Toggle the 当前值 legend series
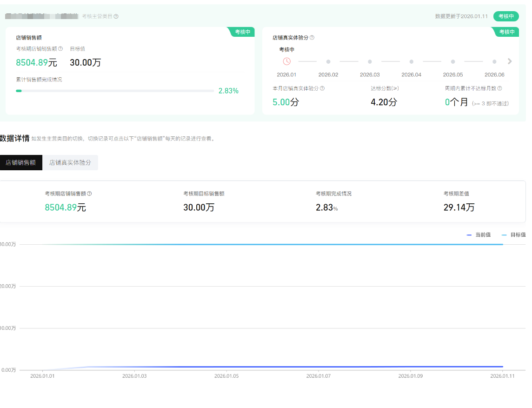This screenshot has height=408, width=532. pos(479,235)
